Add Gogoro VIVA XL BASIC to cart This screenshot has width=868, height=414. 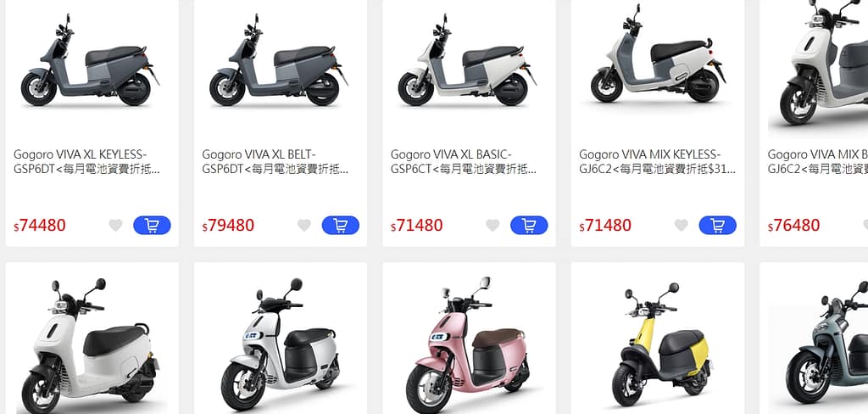(529, 225)
